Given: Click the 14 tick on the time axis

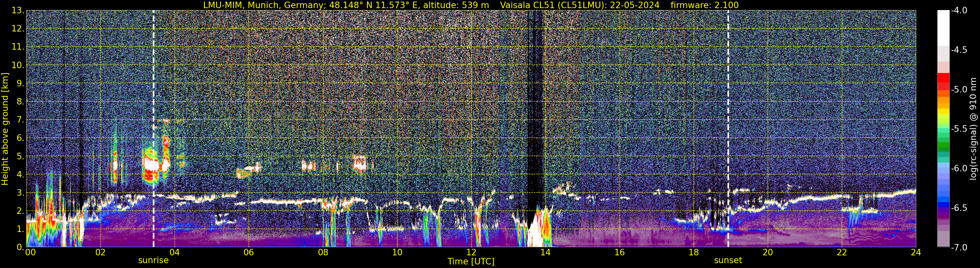Looking at the screenshot, I should 545,252.
